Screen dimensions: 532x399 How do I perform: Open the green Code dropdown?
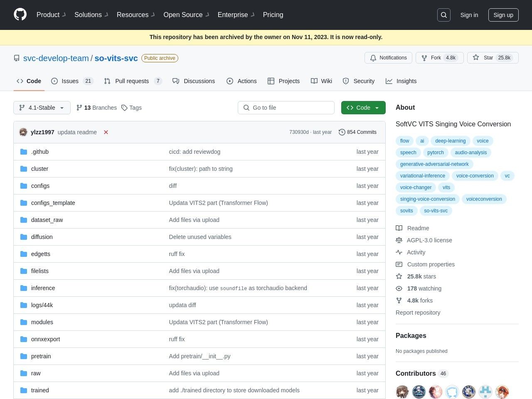[x=363, y=108]
